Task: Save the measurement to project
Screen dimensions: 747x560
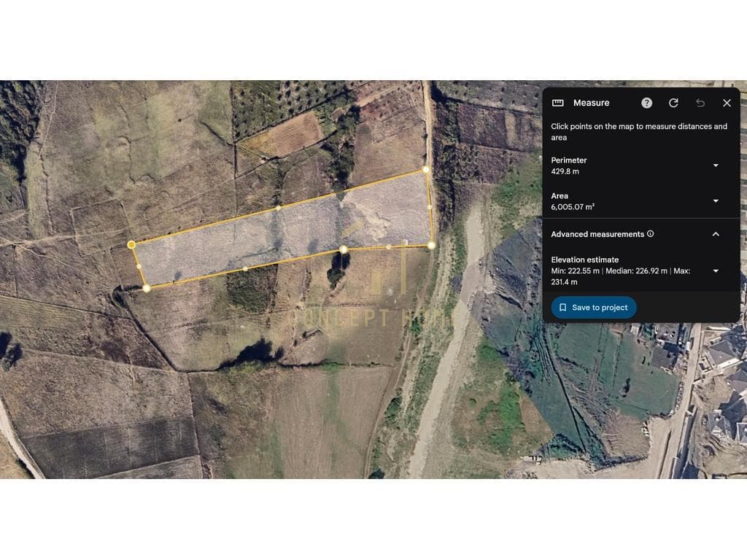Action: (x=594, y=308)
